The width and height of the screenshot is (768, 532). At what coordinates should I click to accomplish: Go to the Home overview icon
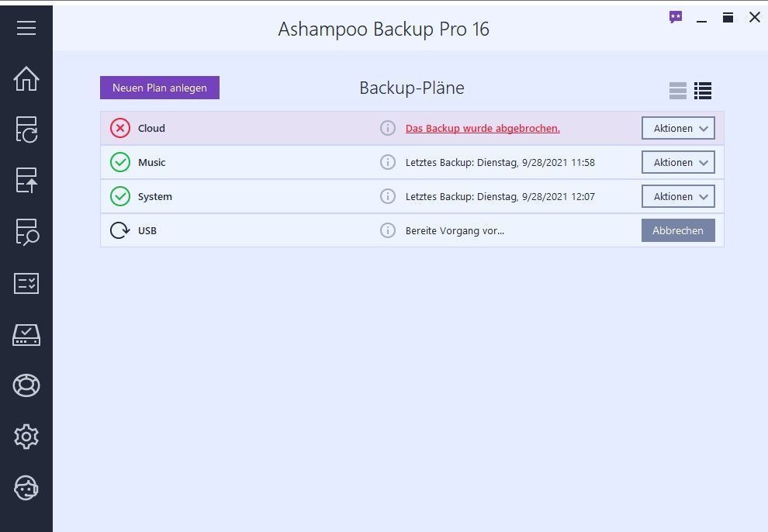pyautogui.click(x=26, y=78)
